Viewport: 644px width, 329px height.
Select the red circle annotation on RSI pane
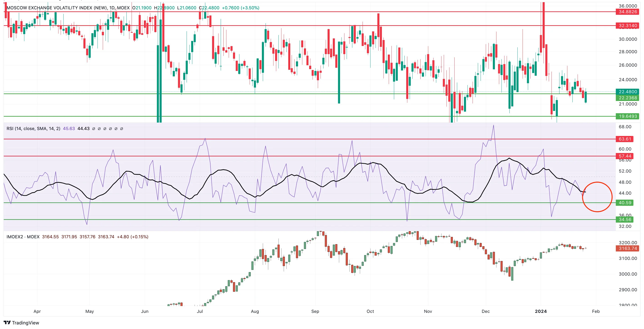coord(597,197)
